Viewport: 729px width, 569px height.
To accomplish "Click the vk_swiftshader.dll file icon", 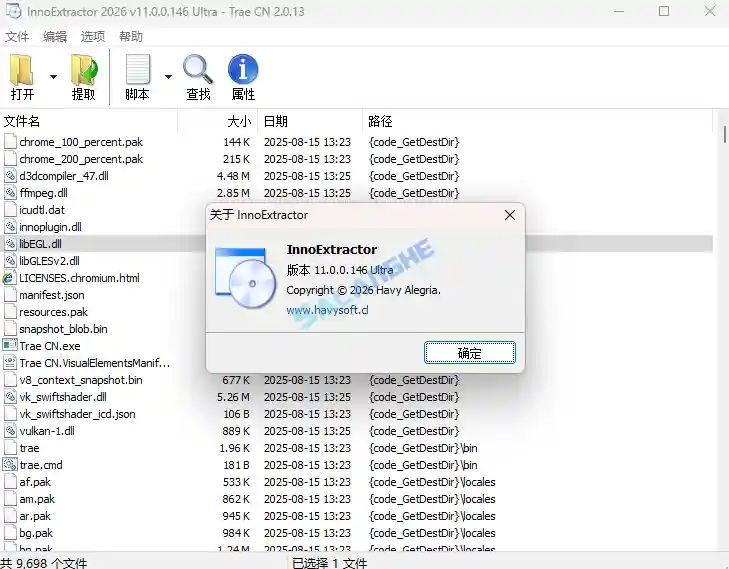I will click(x=10, y=397).
